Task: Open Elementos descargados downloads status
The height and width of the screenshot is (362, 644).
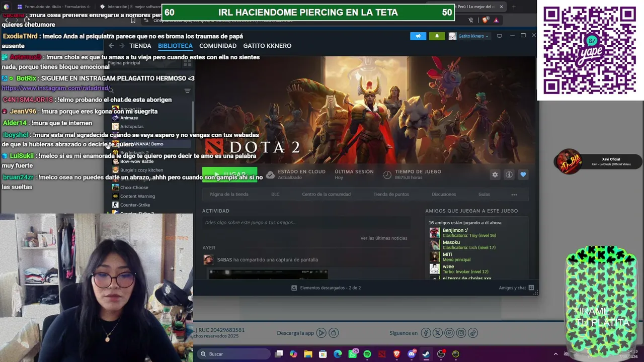Action: [326, 288]
